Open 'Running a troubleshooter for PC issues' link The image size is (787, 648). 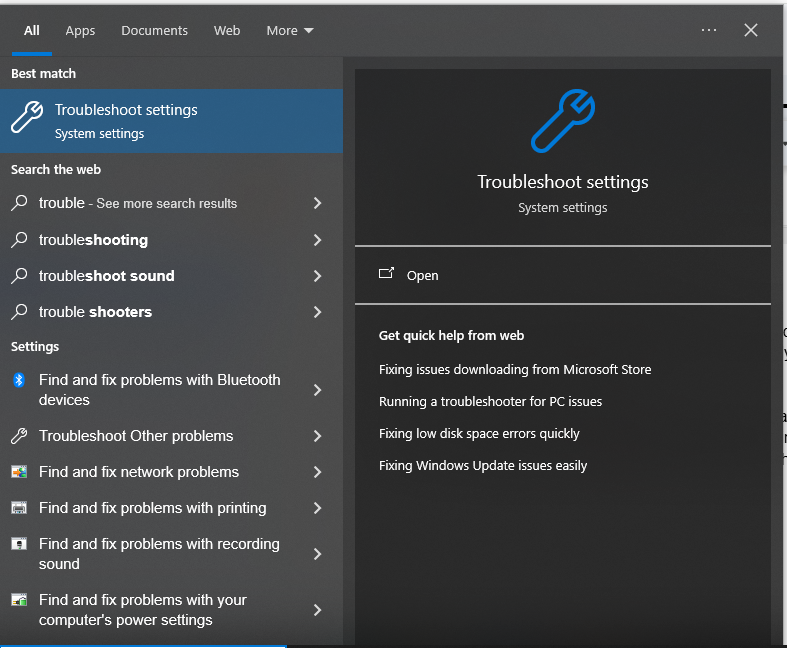pyautogui.click(x=490, y=402)
